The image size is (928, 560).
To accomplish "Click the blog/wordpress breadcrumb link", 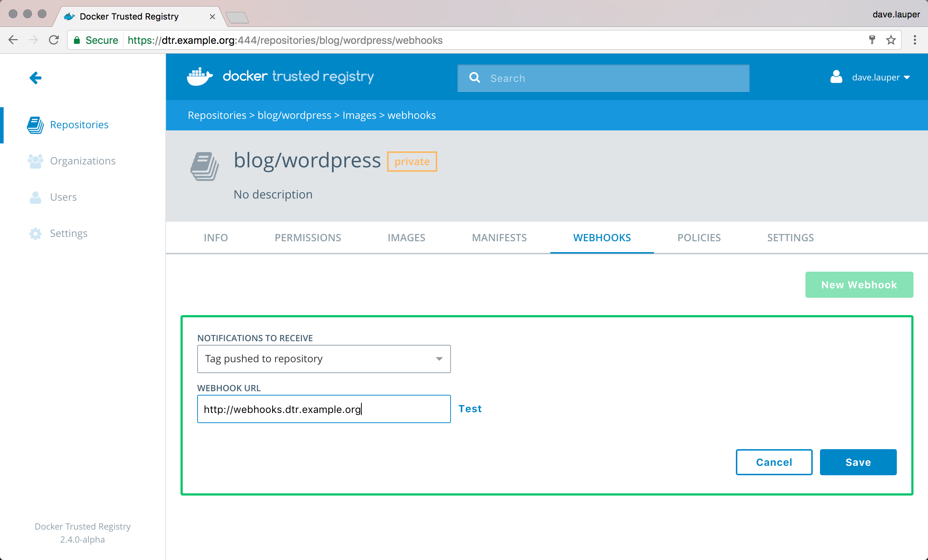I will pyautogui.click(x=294, y=115).
